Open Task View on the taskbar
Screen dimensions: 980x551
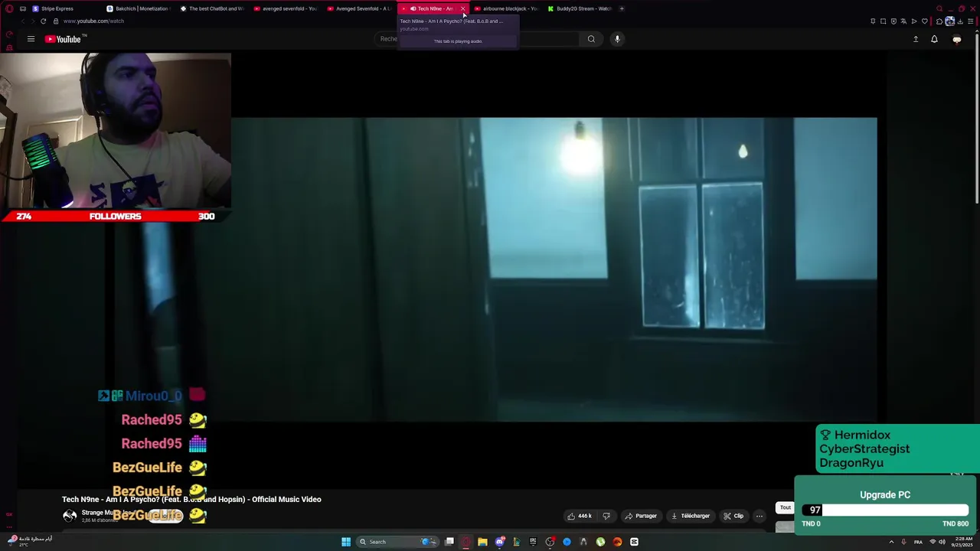[449, 542]
